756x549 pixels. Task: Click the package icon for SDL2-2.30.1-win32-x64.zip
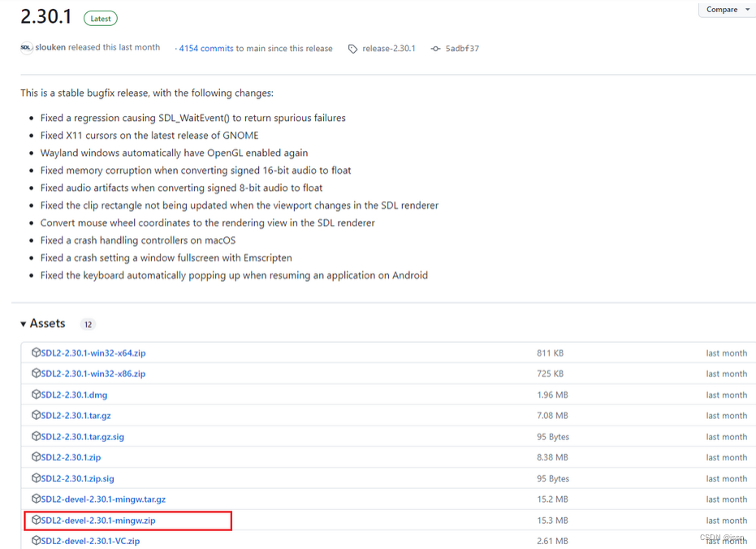(x=36, y=352)
